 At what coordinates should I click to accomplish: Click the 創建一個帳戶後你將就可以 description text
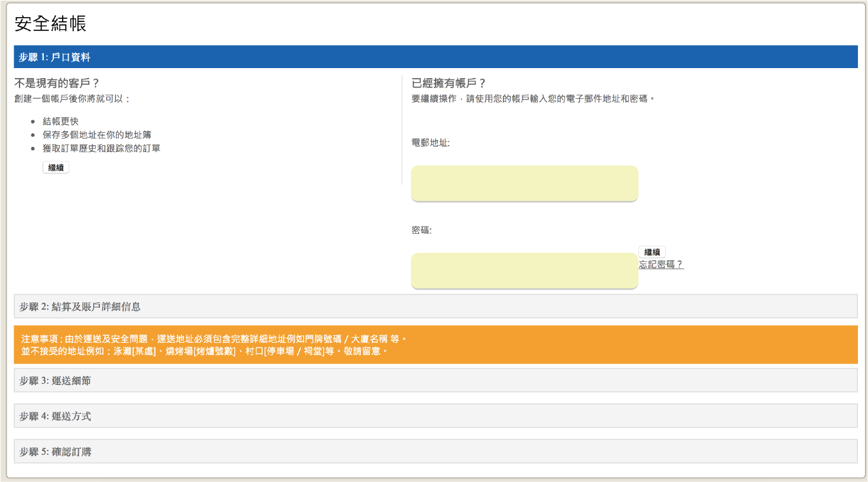66,99
